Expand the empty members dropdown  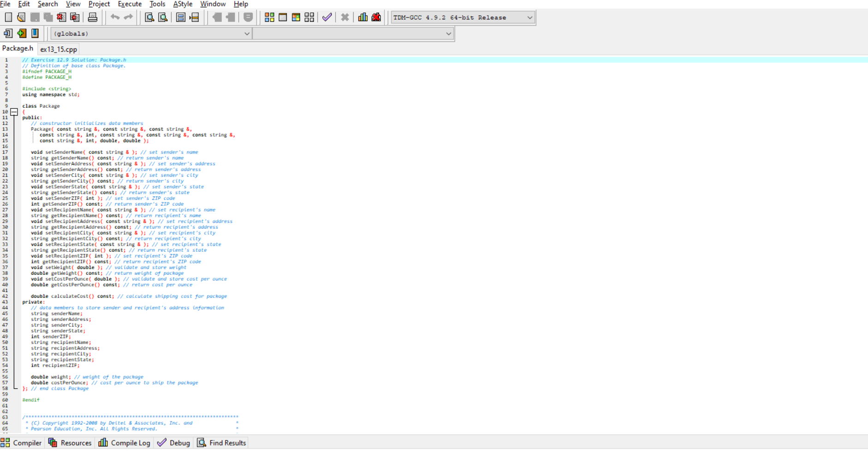(x=448, y=33)
